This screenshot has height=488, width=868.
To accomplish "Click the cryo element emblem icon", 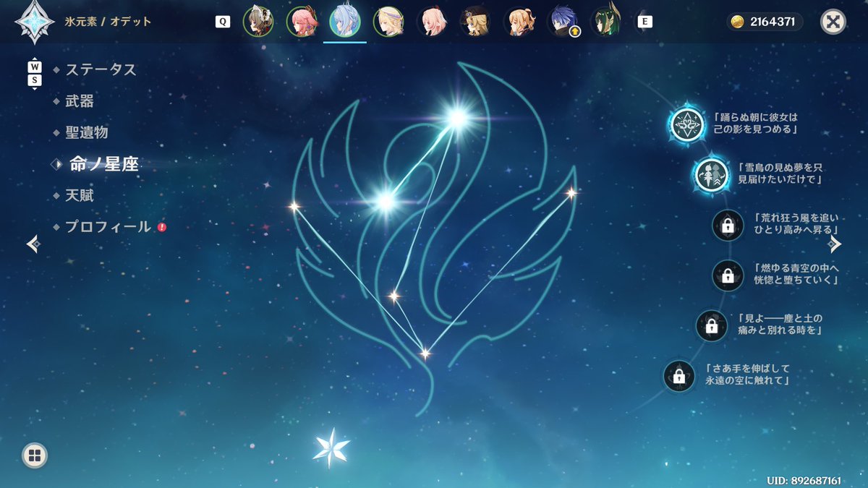I will 34,22.
